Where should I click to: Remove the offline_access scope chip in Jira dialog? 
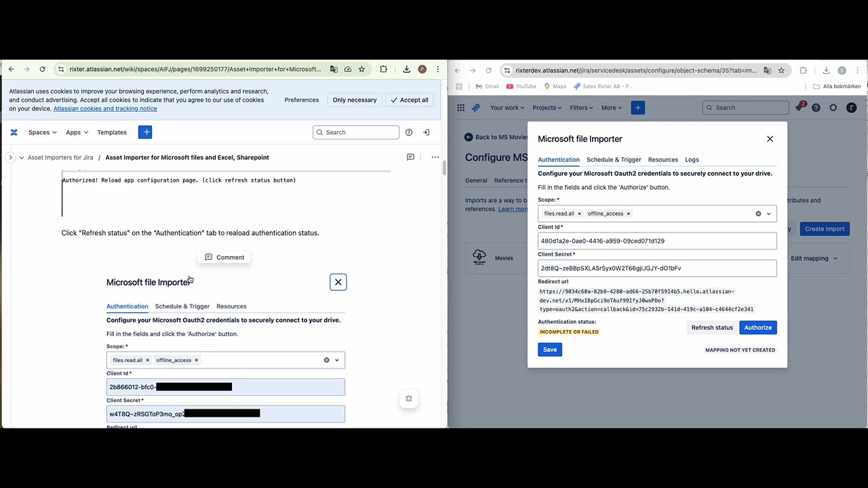tap(628, 213)
